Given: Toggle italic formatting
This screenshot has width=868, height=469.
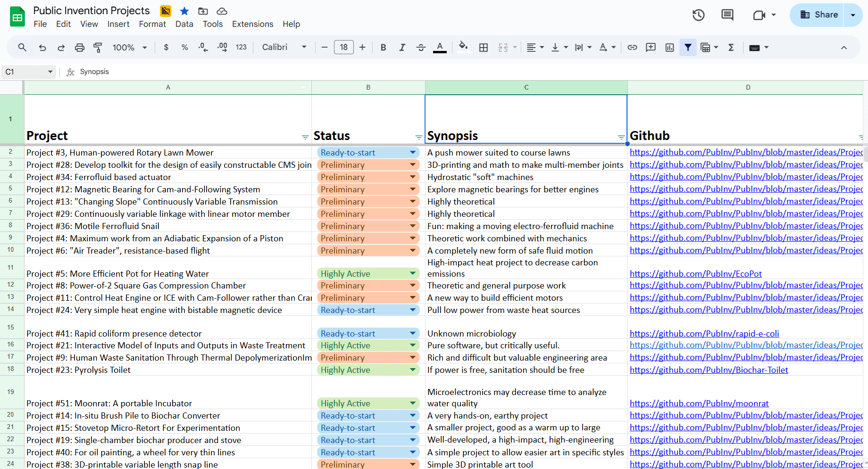Looking at the screenshot, I should 402,48.
